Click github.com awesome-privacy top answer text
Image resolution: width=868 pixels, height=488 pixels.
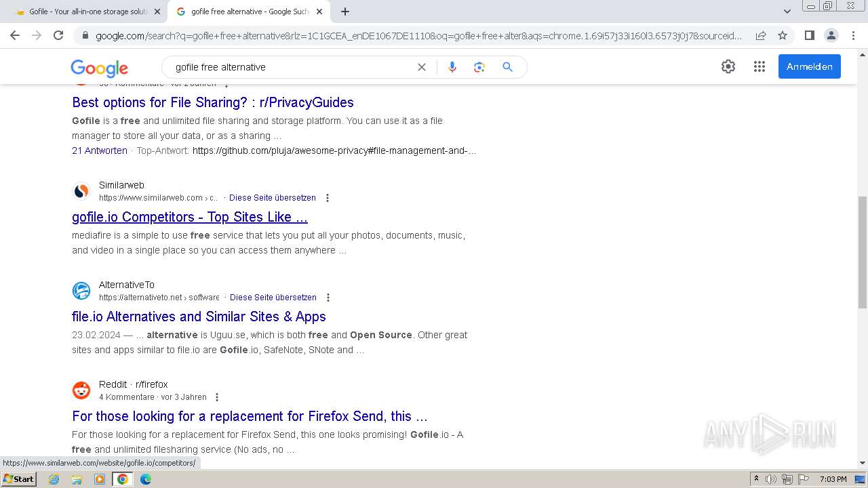pos(334,150)
